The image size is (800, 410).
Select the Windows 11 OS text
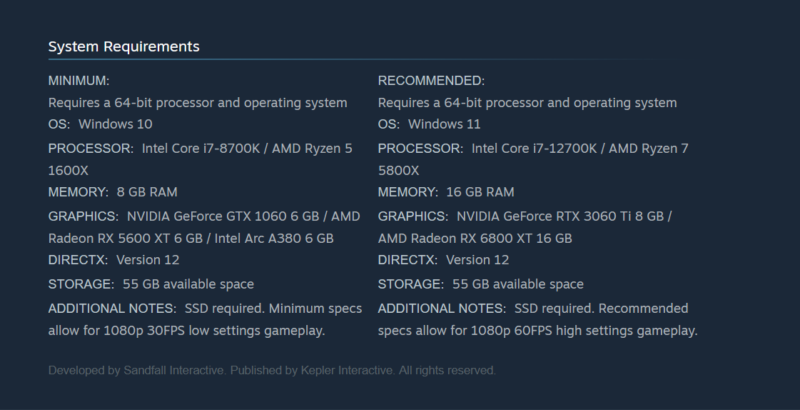445,124
